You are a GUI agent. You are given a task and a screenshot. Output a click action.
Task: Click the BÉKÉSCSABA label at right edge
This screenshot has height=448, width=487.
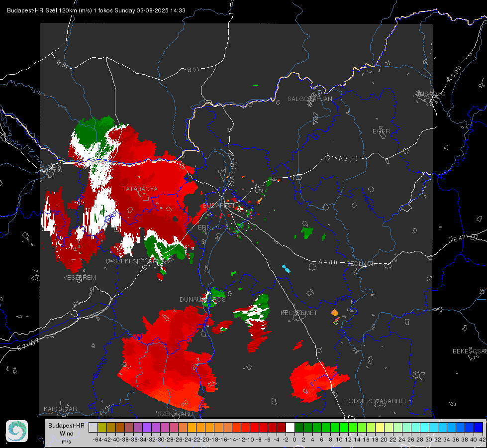tap(470, 351)
